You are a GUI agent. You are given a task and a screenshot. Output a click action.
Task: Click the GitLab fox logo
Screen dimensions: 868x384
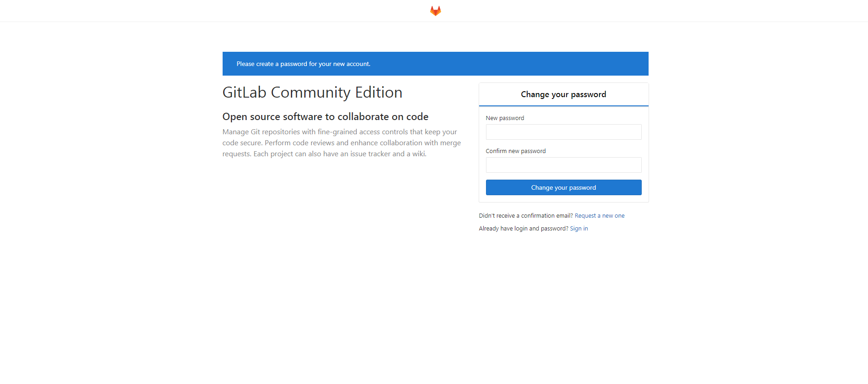click(x=435, y=11)
